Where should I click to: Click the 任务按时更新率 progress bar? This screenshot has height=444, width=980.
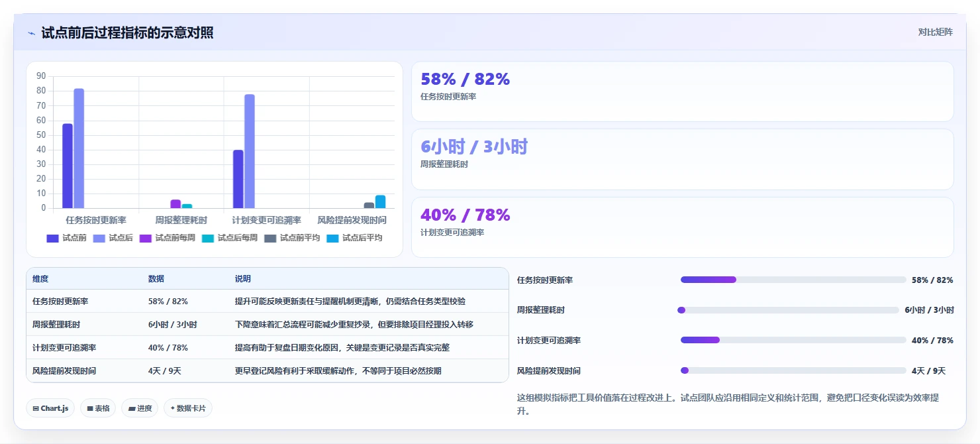pos(793,280)
